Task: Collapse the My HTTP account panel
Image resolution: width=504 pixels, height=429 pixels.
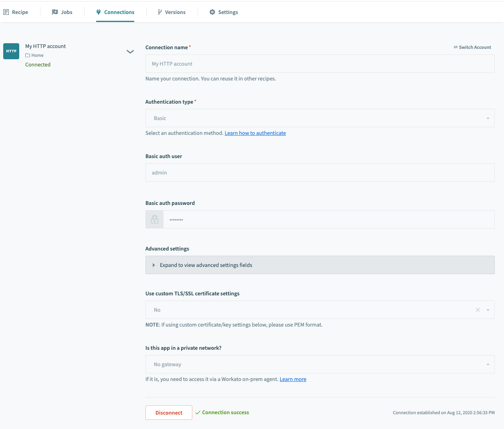Action: pyautogui.click(x=130, y=52)
